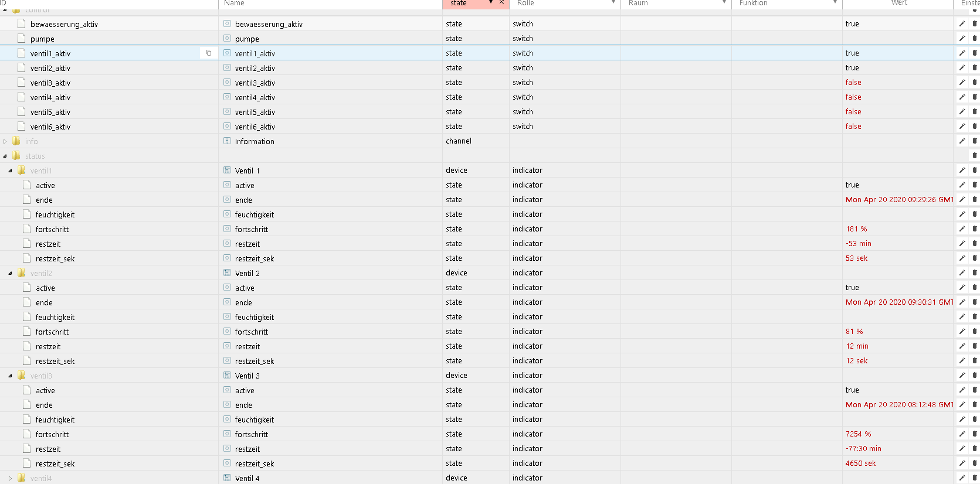Click the device icon beside Ventil 2
The height and width of the screenshot is (484, 980).
pos(227,272)
